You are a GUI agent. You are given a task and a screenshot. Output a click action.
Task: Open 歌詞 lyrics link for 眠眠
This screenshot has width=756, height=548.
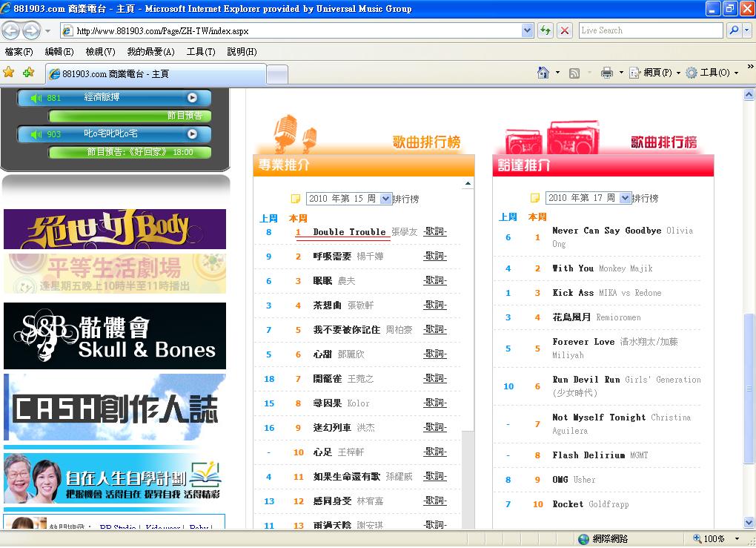pyautogui.click(x=435, y=281)
